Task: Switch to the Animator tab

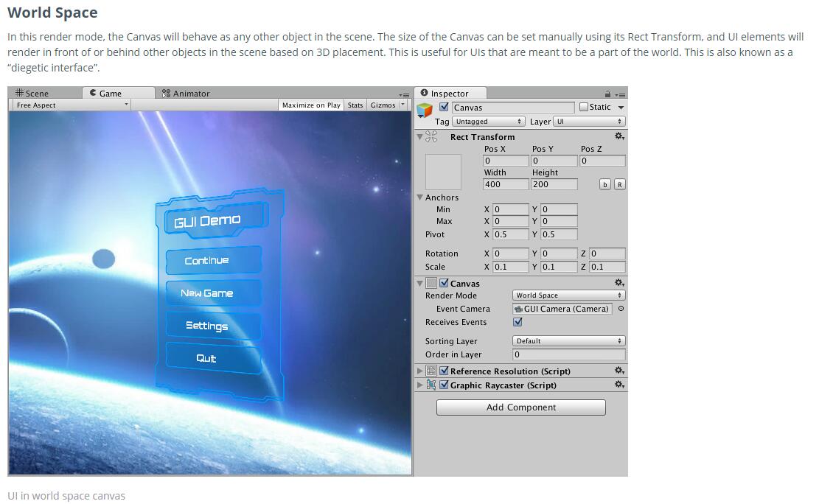Action: 186,94
